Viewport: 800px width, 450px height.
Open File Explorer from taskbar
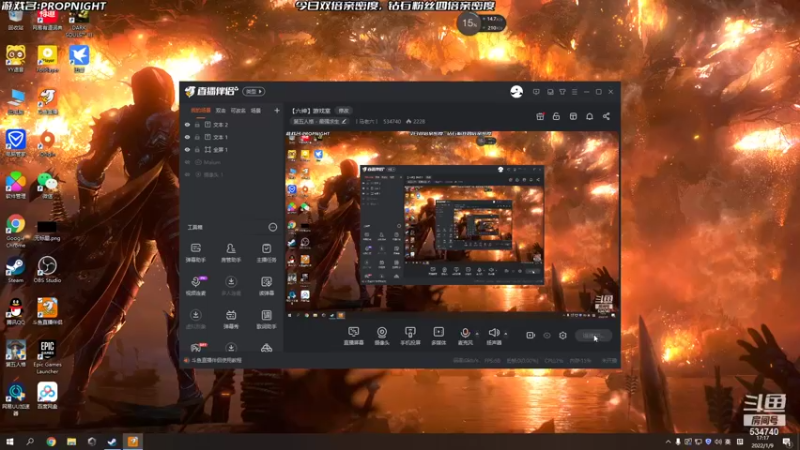71,442
